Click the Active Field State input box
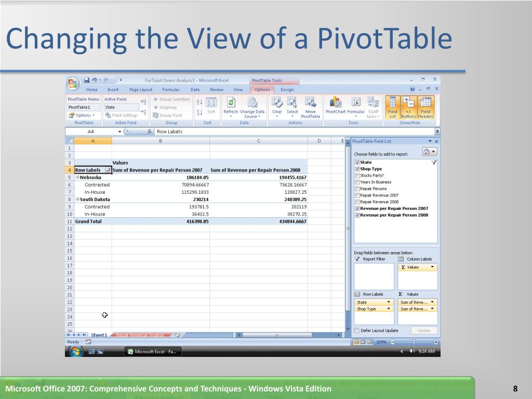This screenshot has height=399, width=532. [x=121, y=107]
